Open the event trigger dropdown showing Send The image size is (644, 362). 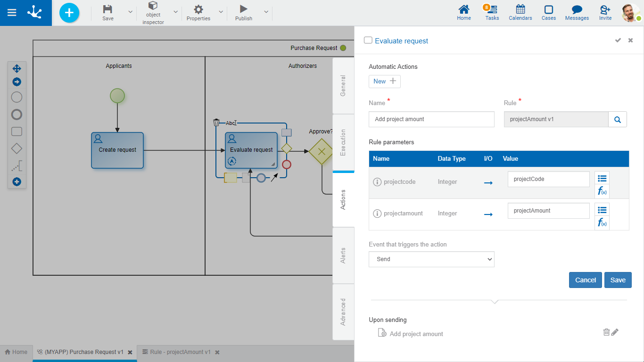431,259
